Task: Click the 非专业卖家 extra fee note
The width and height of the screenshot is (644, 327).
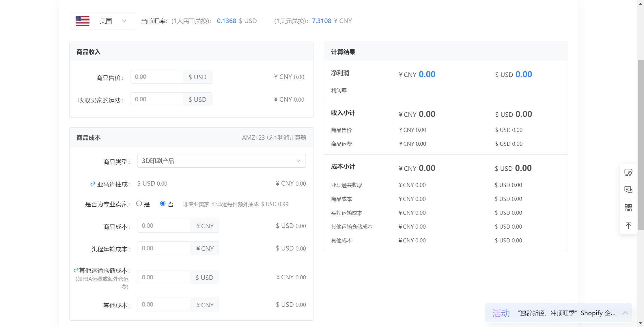Action: tap(236, 204)
